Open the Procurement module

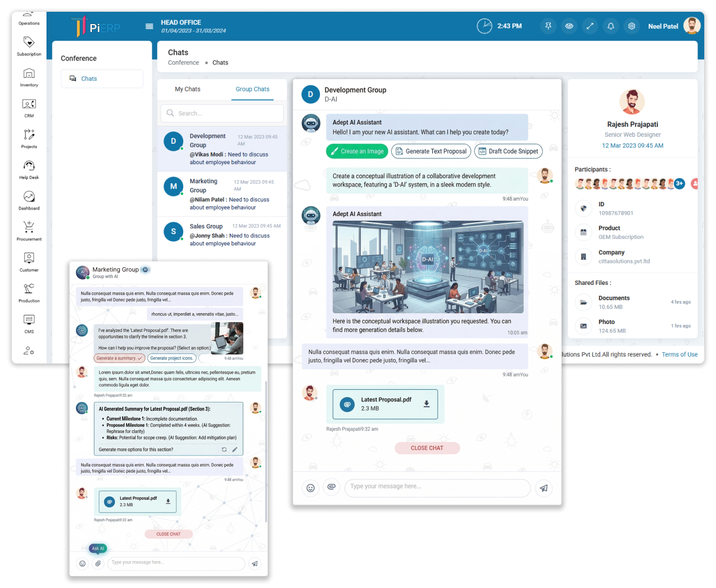(x=29, y=231)
